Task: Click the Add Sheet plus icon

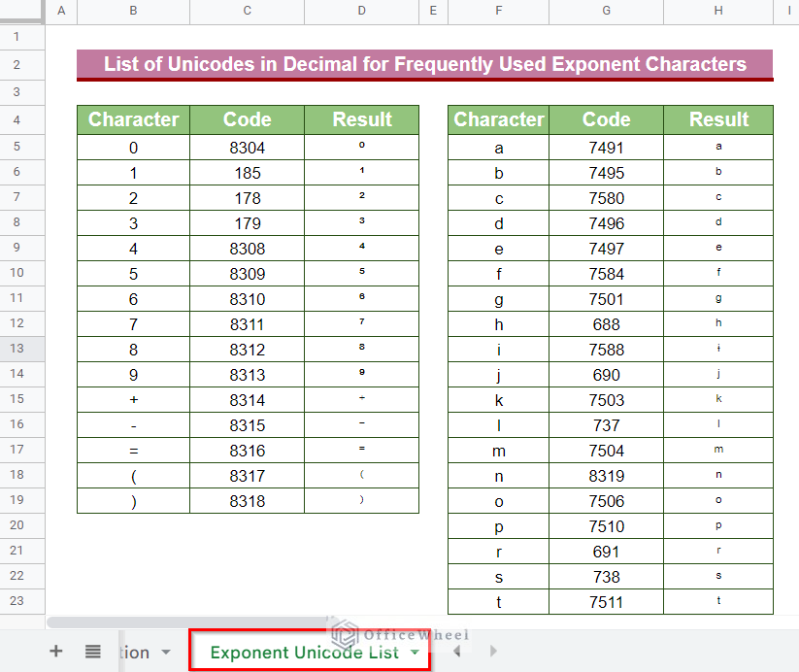Action: 55,652
